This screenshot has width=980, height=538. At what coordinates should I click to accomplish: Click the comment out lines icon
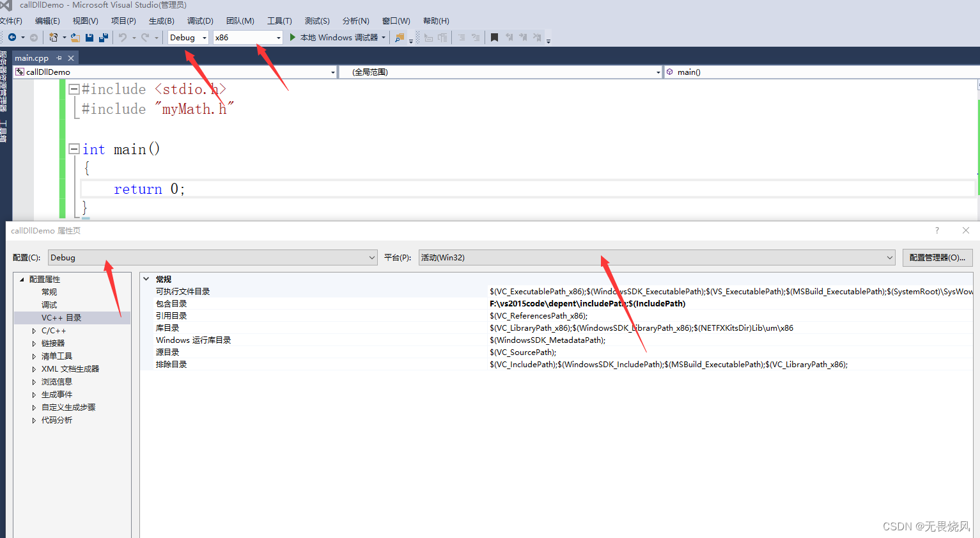point(462,38)
